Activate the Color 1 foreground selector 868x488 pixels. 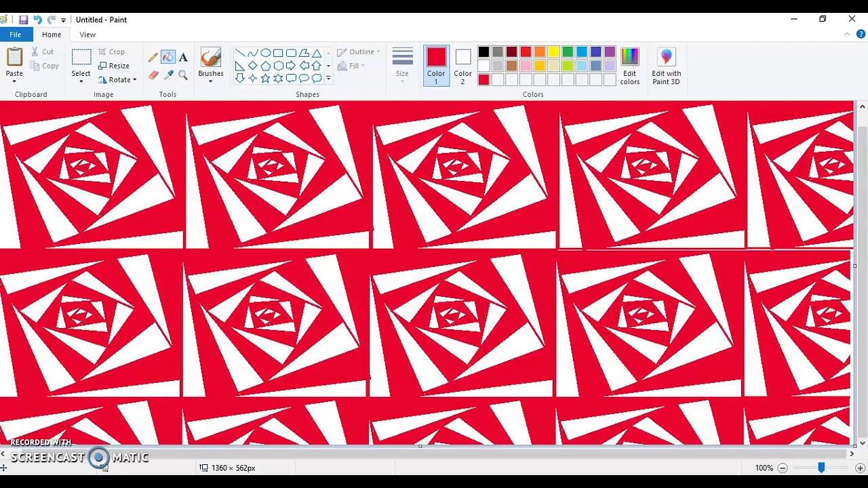436,66
